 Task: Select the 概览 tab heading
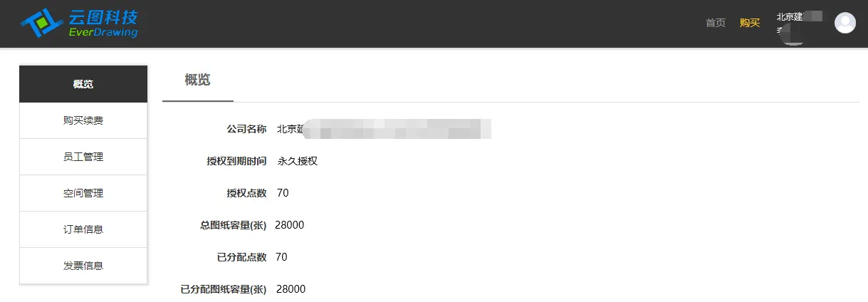tap(197, 80)
